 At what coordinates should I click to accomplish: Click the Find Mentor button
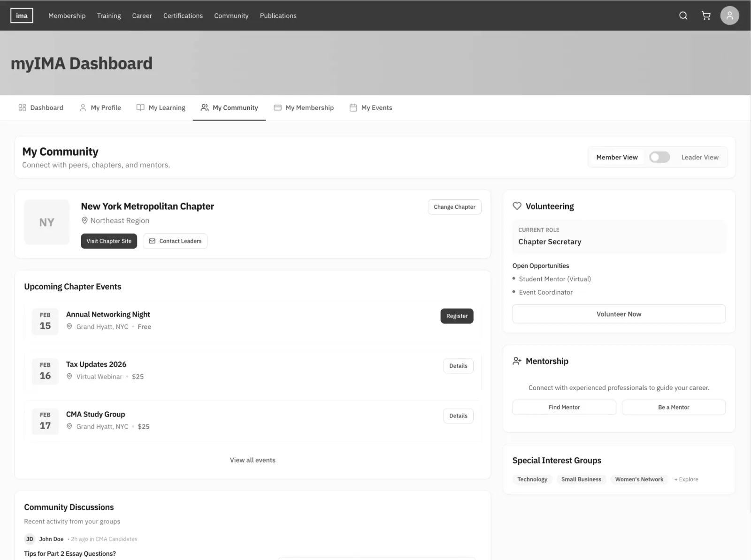tap(564, 407)
